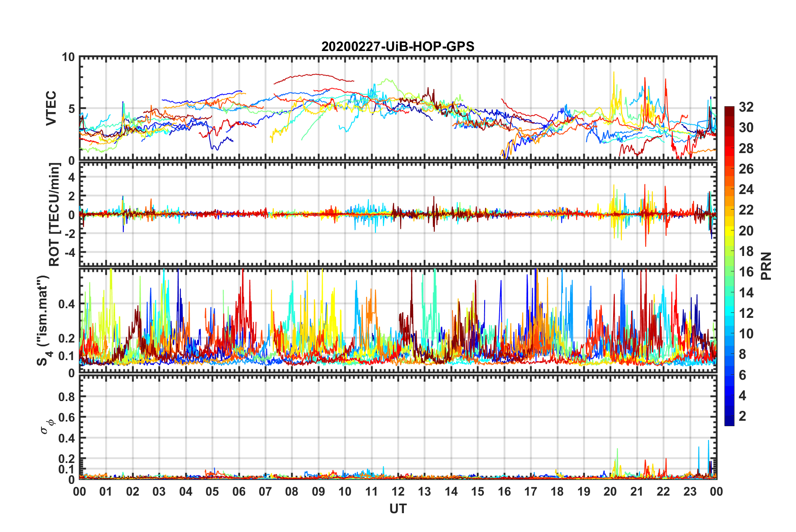Click colorbar tick label 2
Viewport: 796px width, 532px height.
pos(742,416)
